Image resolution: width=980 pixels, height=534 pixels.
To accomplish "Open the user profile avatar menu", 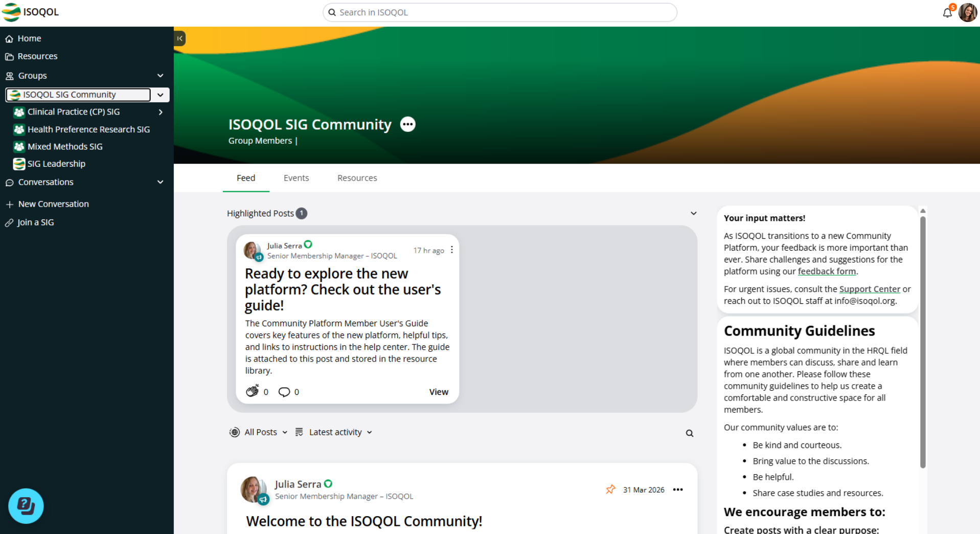I will [x=967, y=12].
